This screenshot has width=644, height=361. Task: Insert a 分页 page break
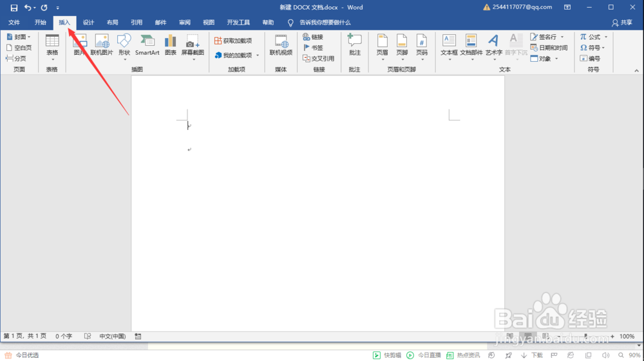point(16,59)
